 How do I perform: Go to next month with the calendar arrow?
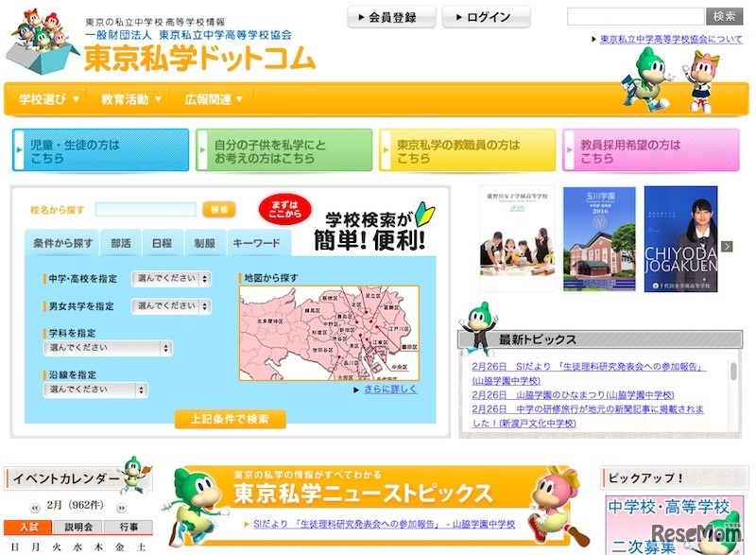pos(119,506)
